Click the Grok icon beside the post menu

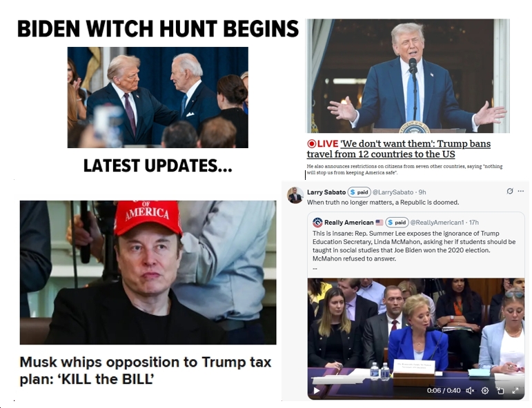coord(510,191)
